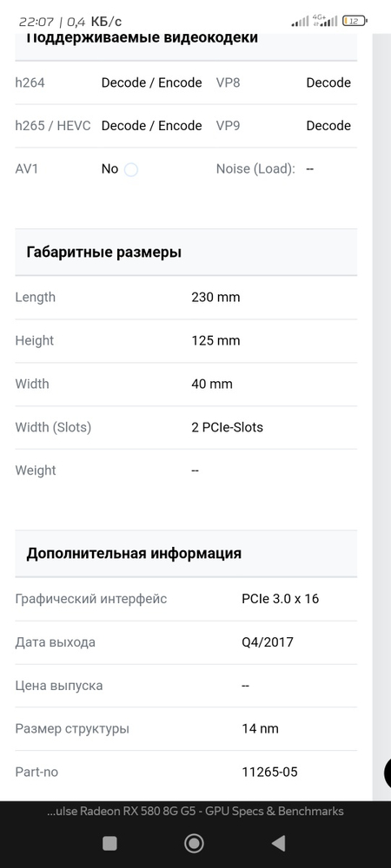Screen dimensions: 391x868
Task: Click the small circle next to AV1 No
Action: [130, 169]
